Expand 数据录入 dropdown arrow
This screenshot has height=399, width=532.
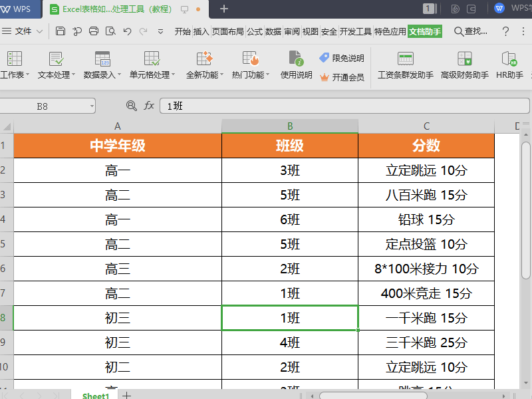coord(120,74)
